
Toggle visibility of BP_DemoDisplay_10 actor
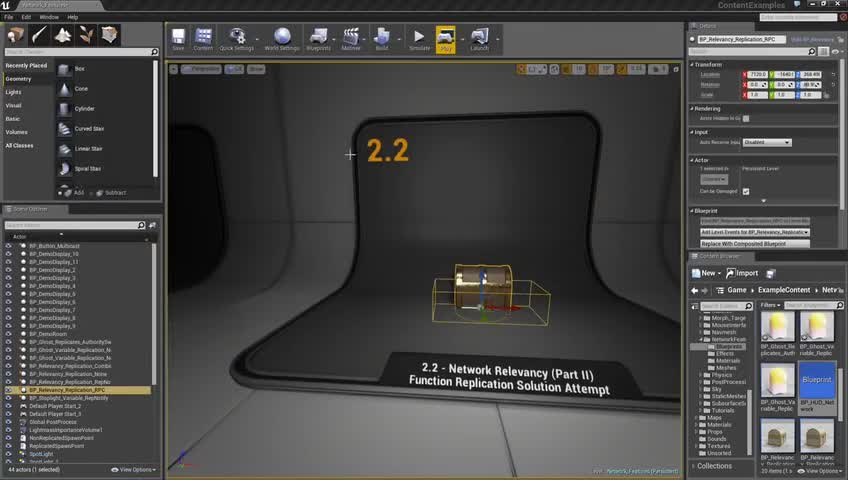(x=8, y=254)
